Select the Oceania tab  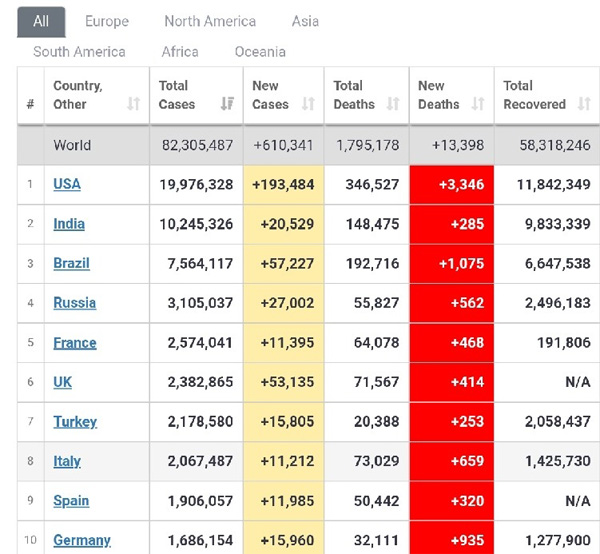(260, 51)
